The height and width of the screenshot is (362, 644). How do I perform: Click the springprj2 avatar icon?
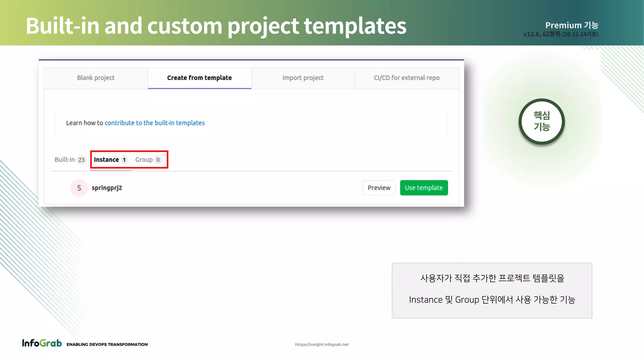pos(79,188)
